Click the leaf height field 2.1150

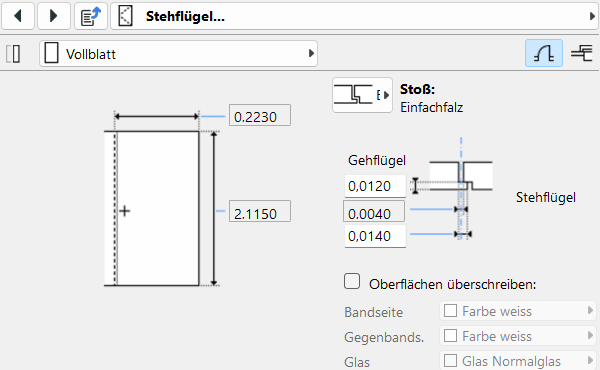tap(260, 211)
